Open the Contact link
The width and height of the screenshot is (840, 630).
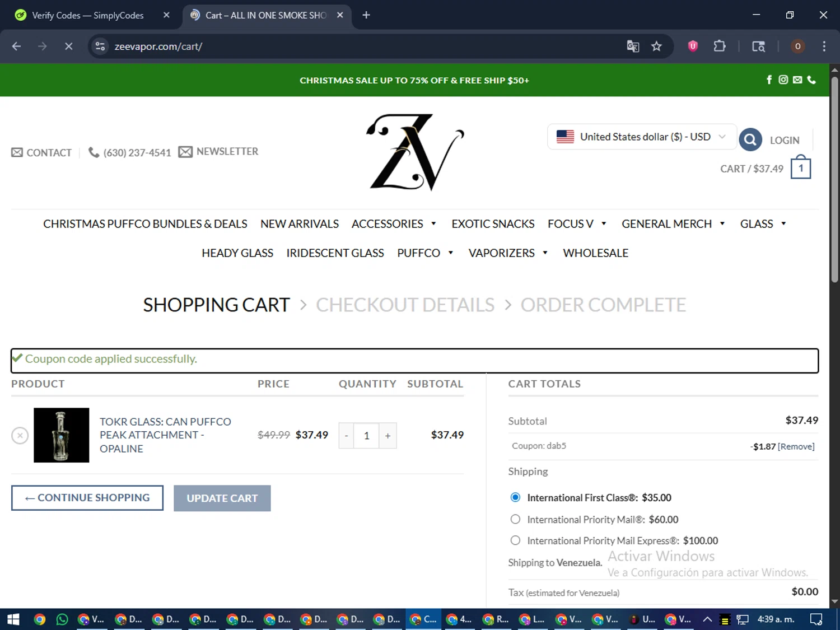(x=41, y=152)
